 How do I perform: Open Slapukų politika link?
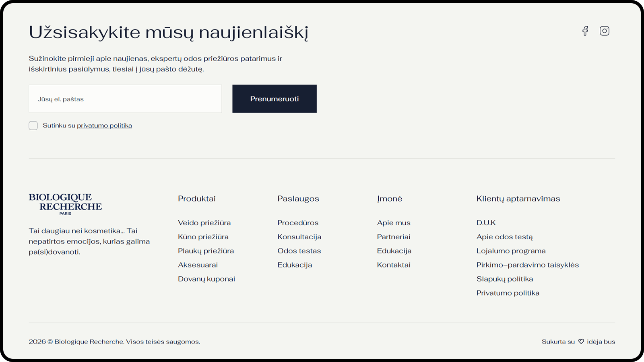pos(505,279)
